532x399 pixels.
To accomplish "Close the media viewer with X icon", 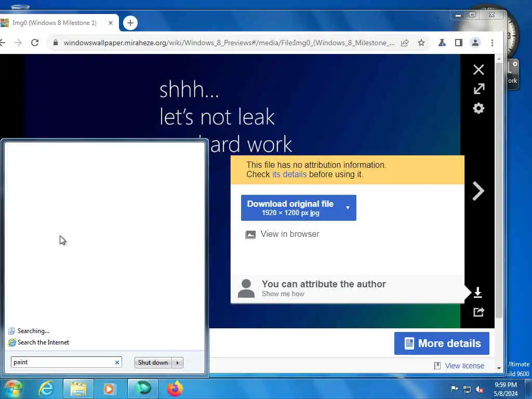I will click(478, 70).
